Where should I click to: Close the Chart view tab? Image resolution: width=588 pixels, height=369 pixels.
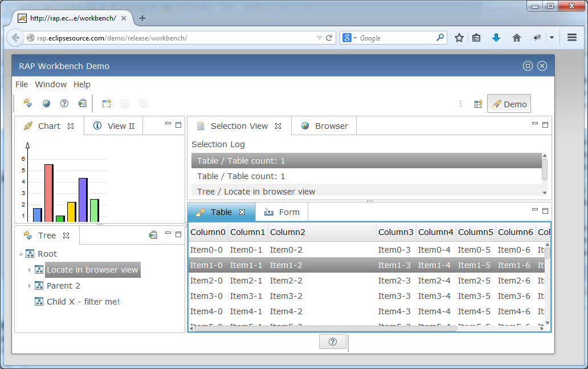pos(71,126)
